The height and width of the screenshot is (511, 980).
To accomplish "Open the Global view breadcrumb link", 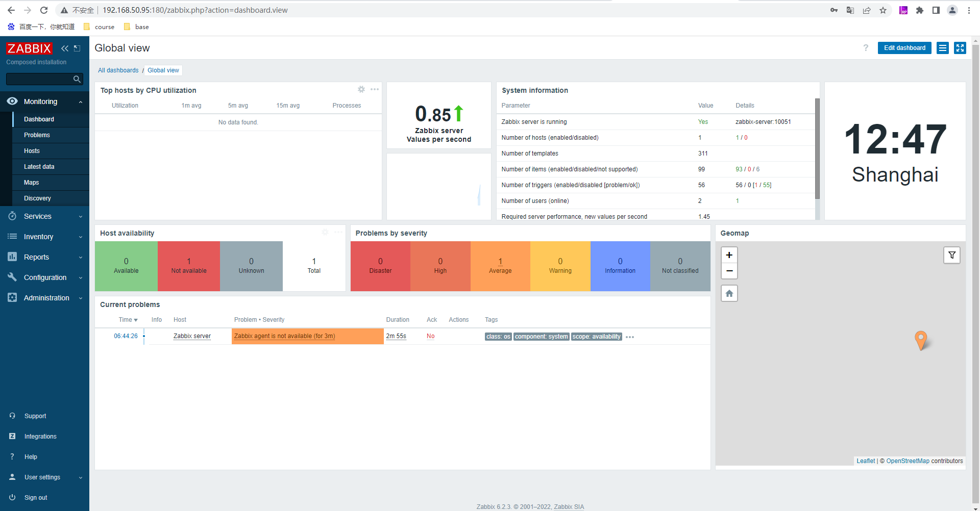I will click(163, 70).
